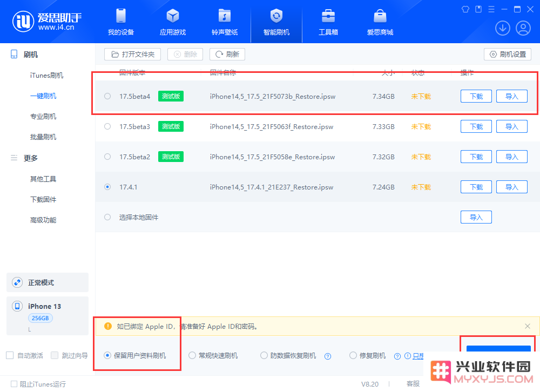Import firmware for 17.5beta4 row
Viewport: 540px width, 392px height.
512,97
